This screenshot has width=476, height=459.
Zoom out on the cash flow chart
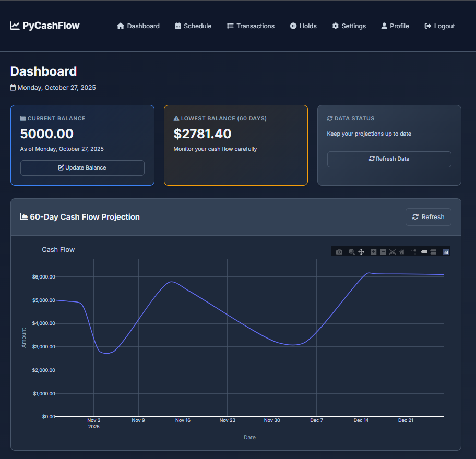[x=383, y=251]
